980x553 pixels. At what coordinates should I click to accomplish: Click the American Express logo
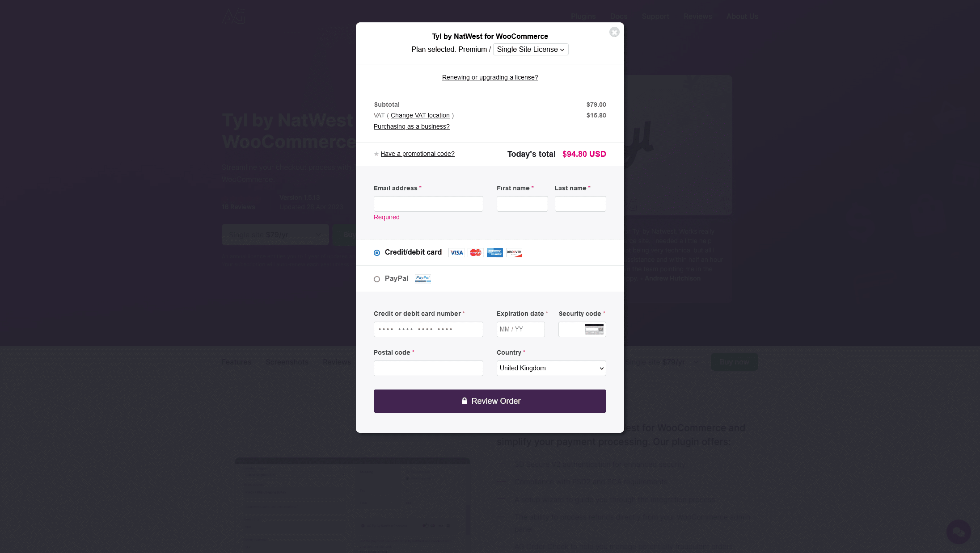point(495,253)
